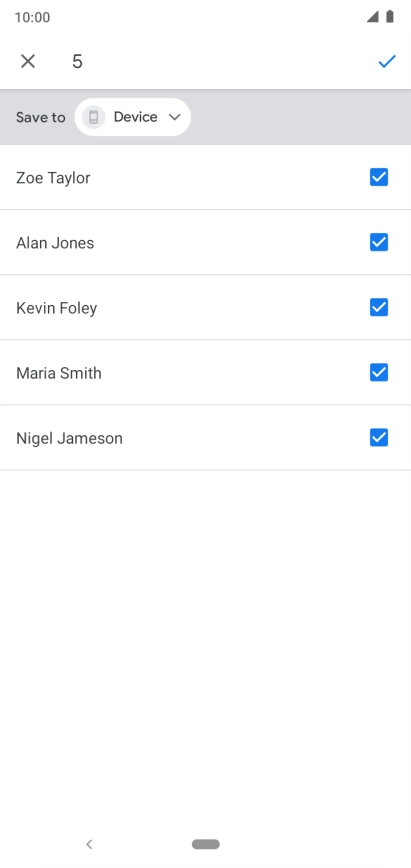411x868 pixels.
Task: Uncheck Zoe Taylor checkbox
Action: pyautogui.click(x=379, y=177)
